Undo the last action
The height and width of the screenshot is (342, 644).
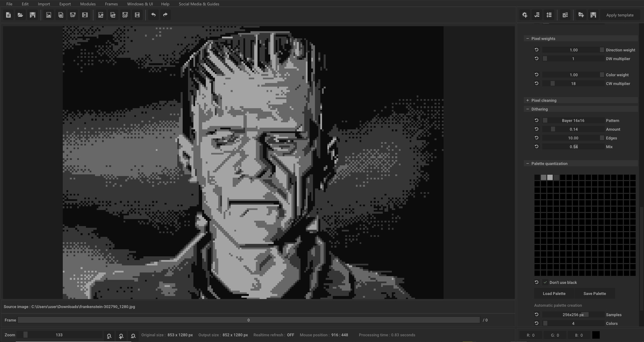[153, 15]
